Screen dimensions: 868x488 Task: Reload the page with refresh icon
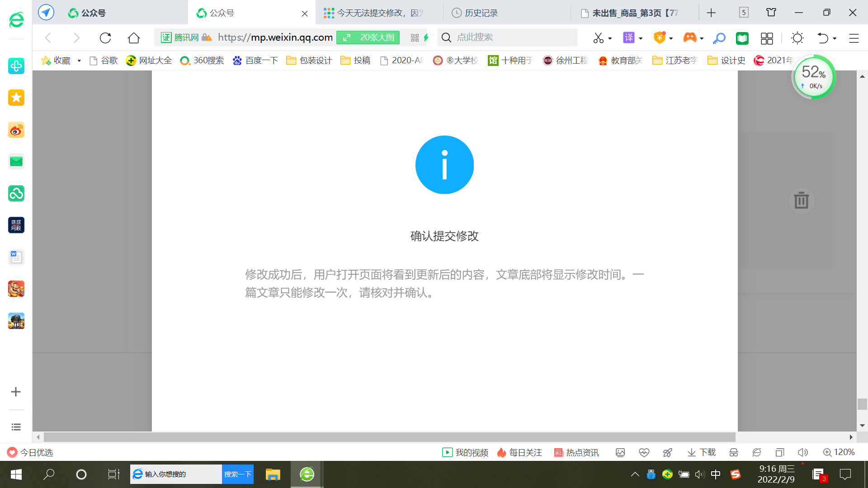pyautogui.click(x=105, y=38)
